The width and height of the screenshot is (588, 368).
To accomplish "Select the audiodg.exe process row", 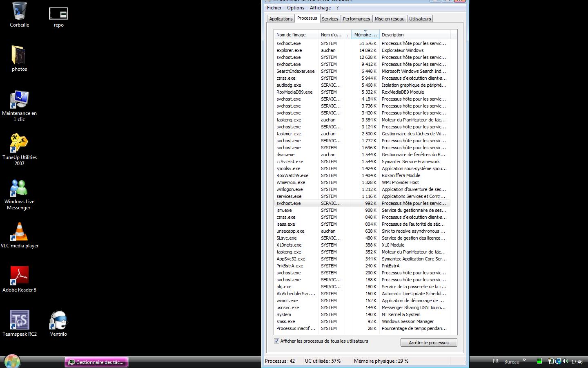I will (362, 85).
